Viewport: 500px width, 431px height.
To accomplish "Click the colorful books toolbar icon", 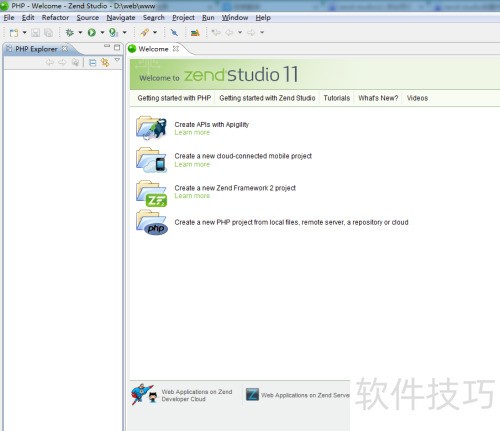I will [x=195, y=33].
